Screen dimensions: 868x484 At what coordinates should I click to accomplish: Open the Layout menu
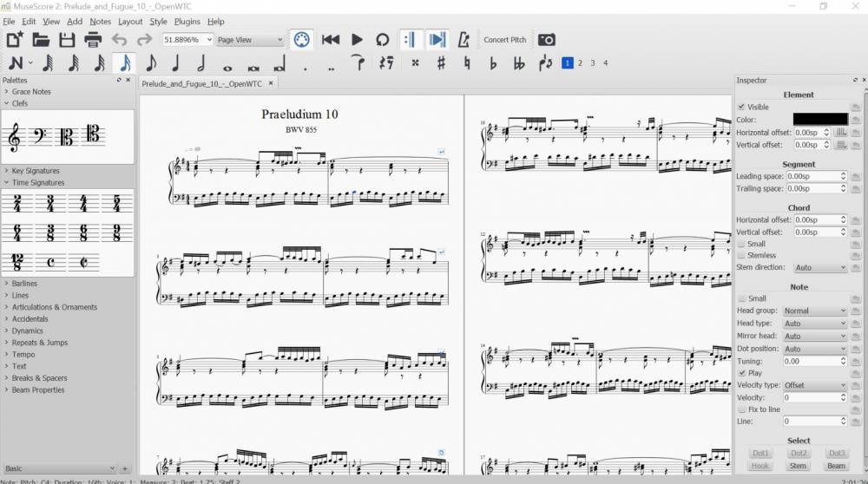pyautogui.click(x=130, y=22)
